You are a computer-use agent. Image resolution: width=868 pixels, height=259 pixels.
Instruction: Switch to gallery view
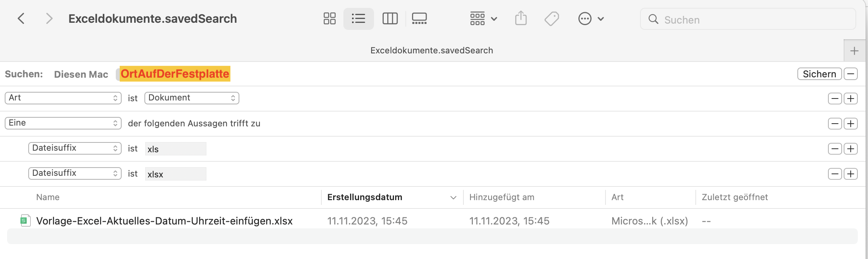point(419,18)
